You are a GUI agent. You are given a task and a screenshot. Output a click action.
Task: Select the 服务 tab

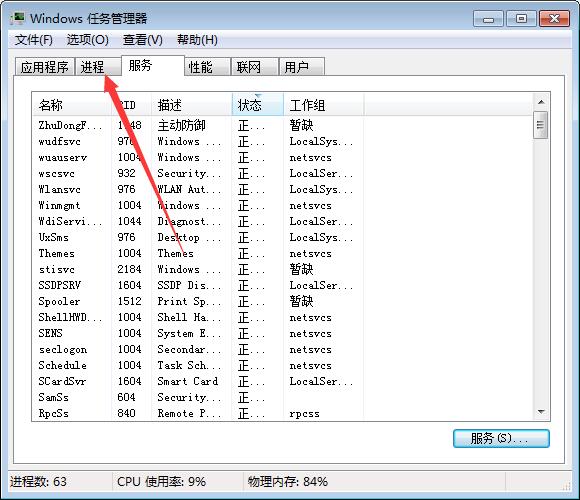click(x=152, y=66)
